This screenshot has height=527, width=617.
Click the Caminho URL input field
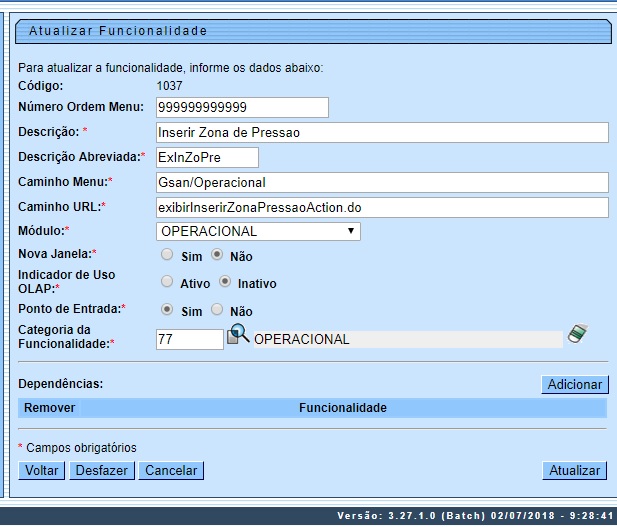382,207
